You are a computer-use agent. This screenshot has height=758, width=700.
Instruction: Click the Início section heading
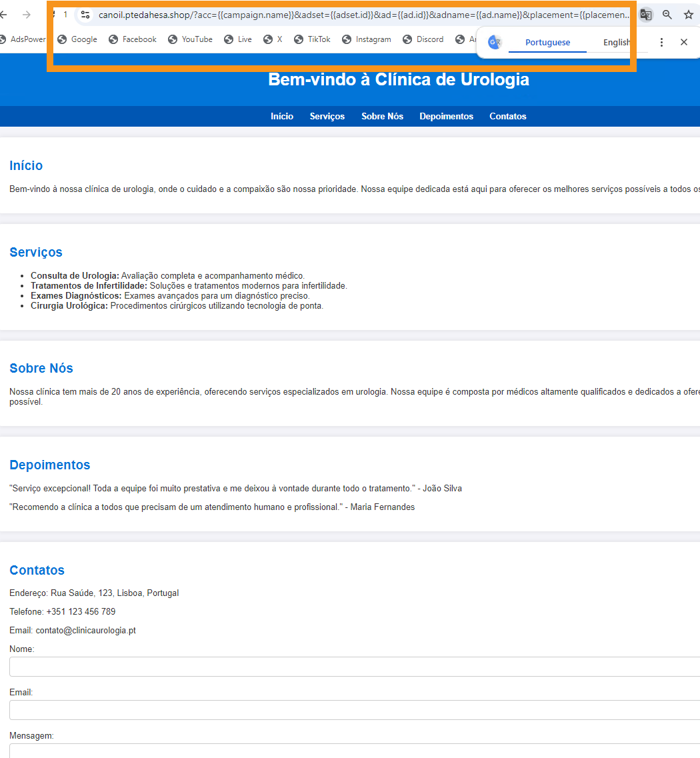(x=26, y=166)
